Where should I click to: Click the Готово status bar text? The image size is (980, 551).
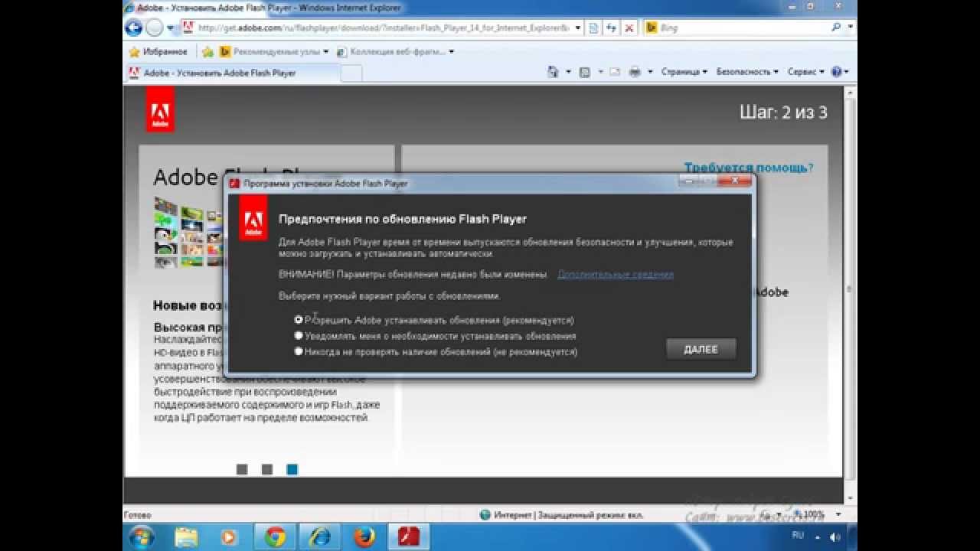[x=139, y=515]
